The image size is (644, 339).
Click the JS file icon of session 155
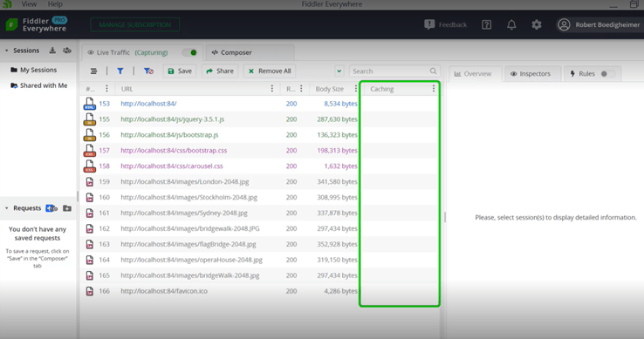click(90, 119)
